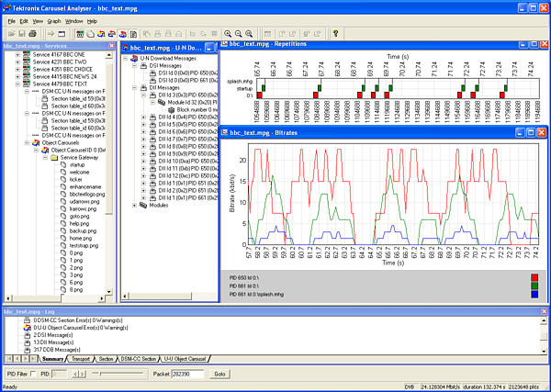Image resolution: width=551 pixels, height=392 pixels.
Task: Click the U-U Object Carousel Error icon in log
Action: click(27, 328)
